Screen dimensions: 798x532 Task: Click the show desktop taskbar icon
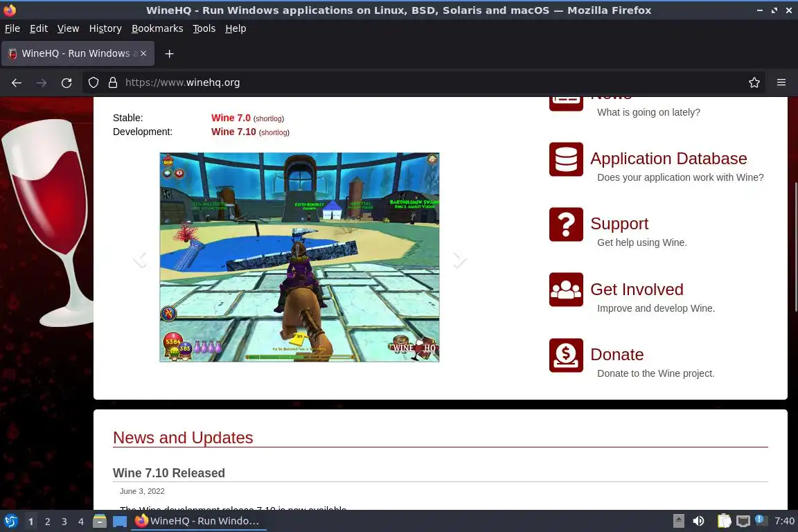[x=120, y=522]
